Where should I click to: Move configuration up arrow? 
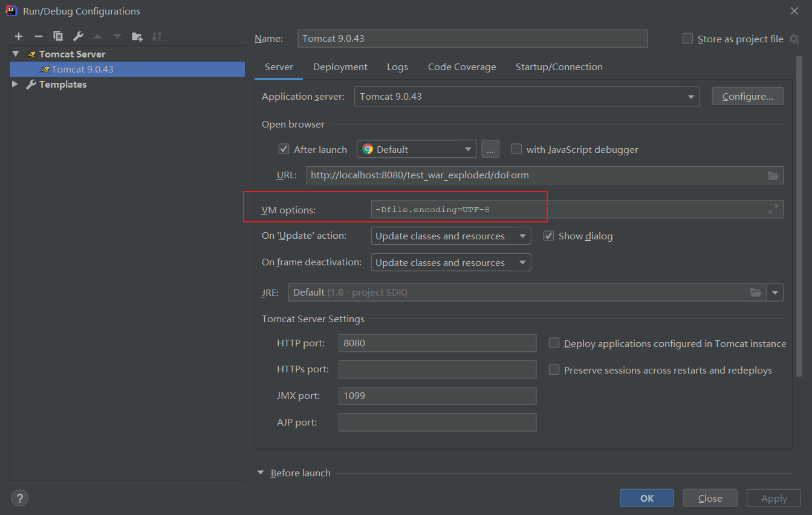pos(97,36)
